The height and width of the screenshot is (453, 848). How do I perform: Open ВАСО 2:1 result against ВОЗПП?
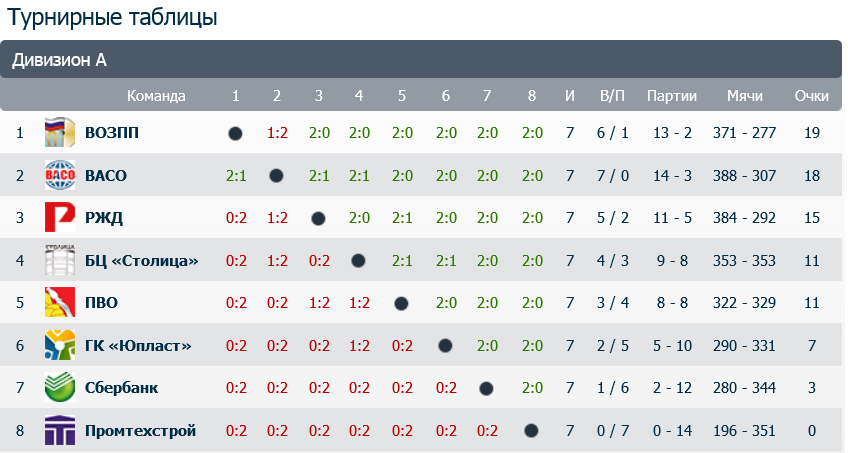tap(236, 176)
